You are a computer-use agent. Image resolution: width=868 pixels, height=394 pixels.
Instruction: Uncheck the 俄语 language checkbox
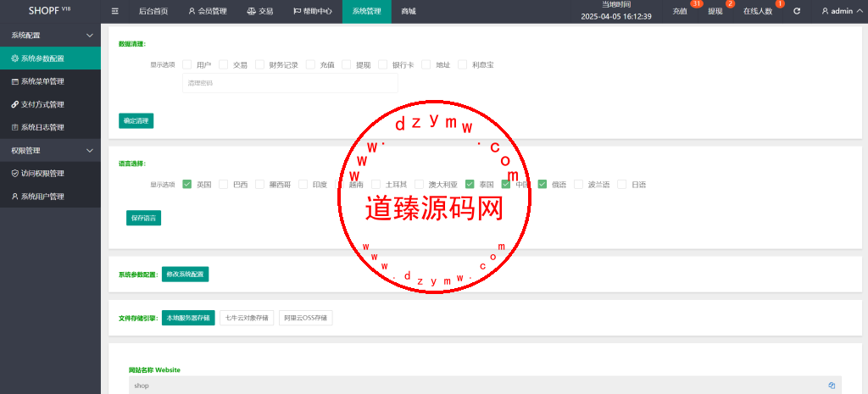click(542, 184)
